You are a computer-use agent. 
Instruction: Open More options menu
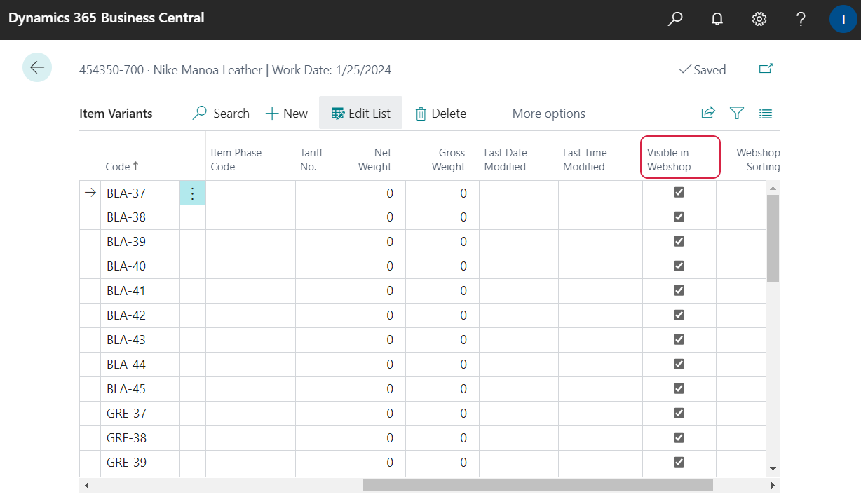(x=548, y=113)
